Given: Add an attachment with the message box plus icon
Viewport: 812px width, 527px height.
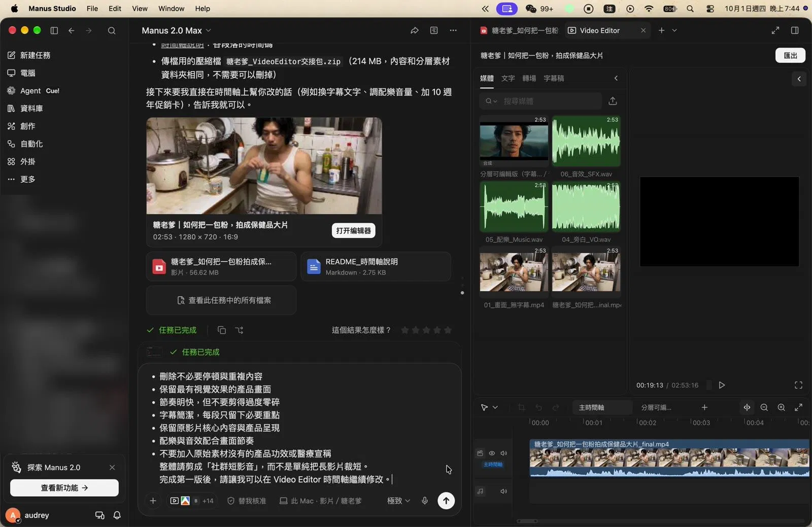Looking at the screenshot, I should 153,501.
